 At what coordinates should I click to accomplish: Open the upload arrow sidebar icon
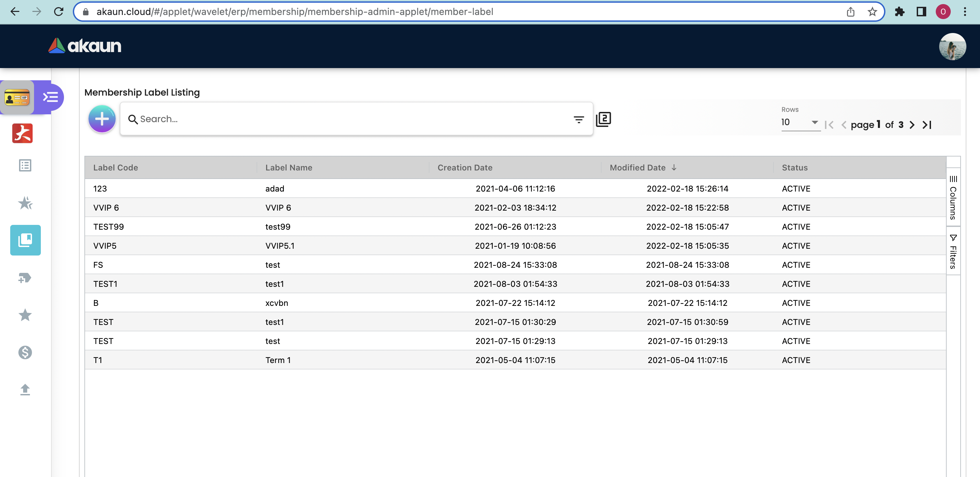click(25, 390)
